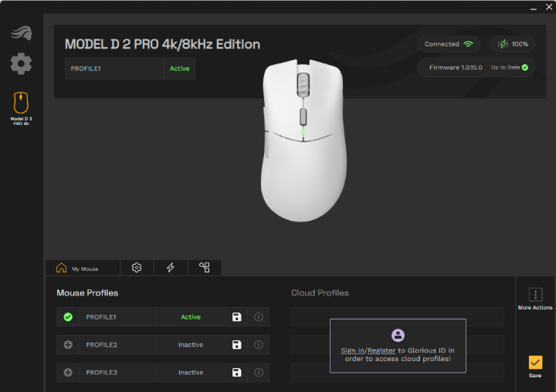
Task: Click the Inactive status of PROFILE3
Action: point(191,373)
